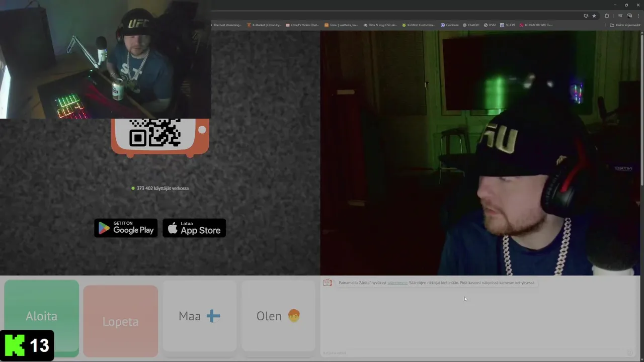Open the Google Play store badge
The image size is (644, 362).
click(126, 228)
